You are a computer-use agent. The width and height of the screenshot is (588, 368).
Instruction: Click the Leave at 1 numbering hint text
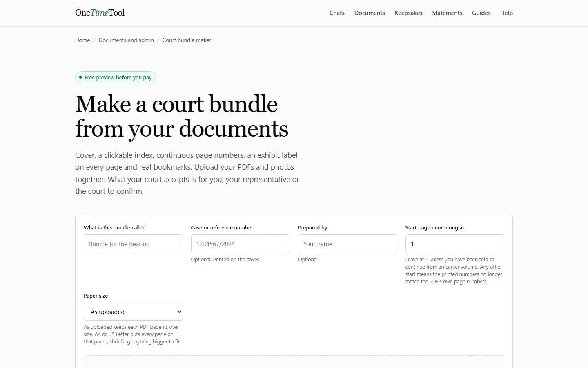454,270
